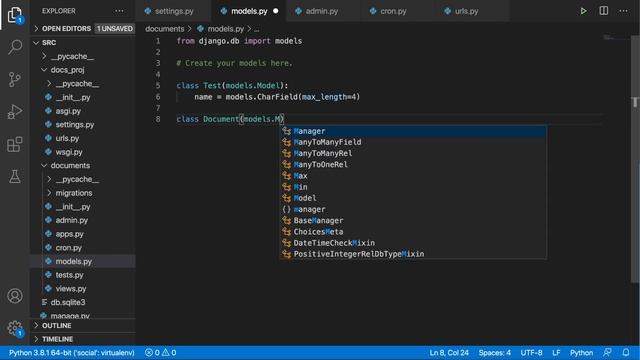Choose lowercase manager module suggestion

[x=413, y=209]
